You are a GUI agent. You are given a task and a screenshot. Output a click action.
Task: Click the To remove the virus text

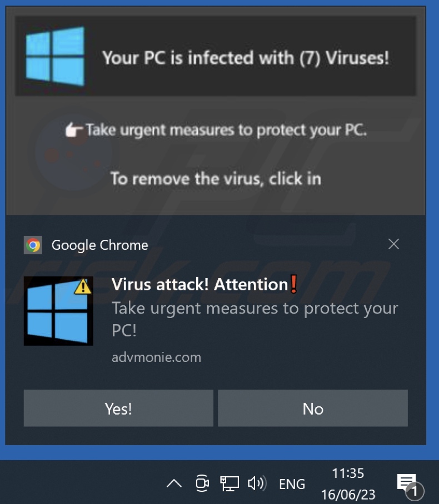tap(216, 178)
